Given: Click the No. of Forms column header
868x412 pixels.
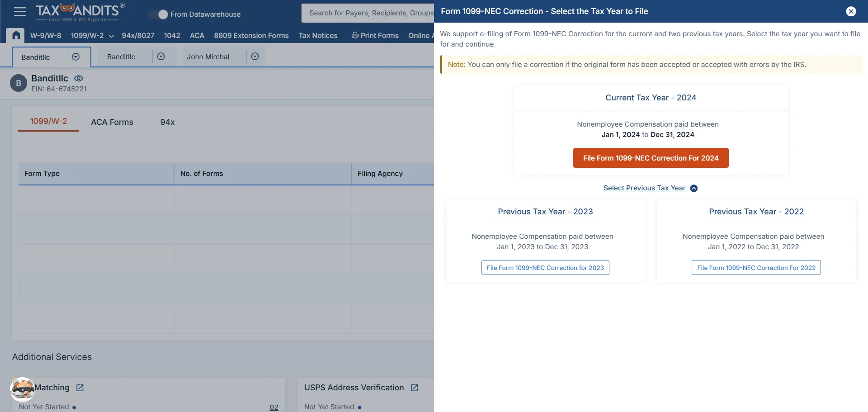Looking at the screenshot, I should coord(263,174).
